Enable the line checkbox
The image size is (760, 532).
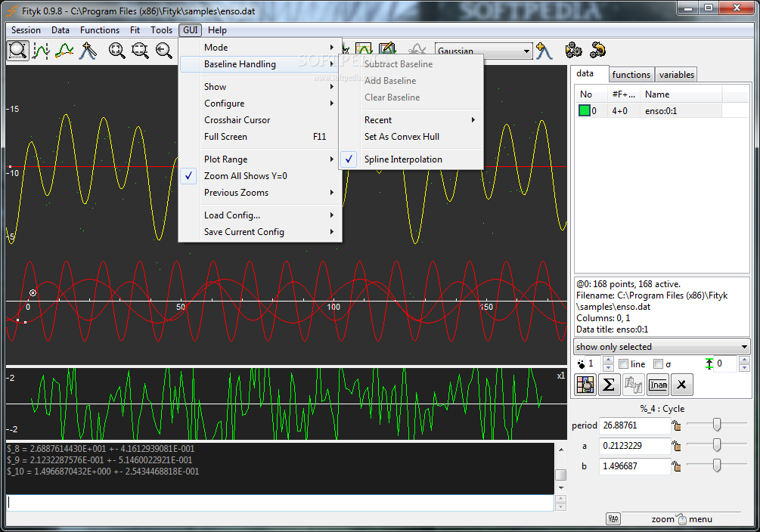tap(624, 364)
